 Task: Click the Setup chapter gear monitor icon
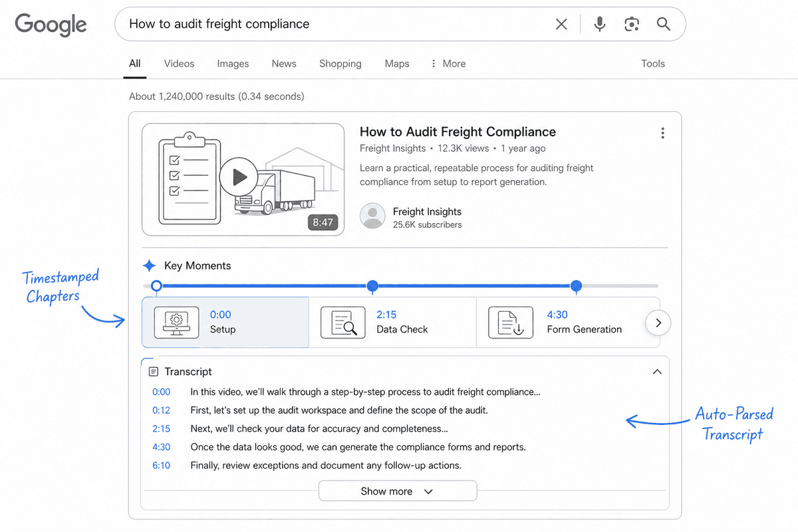(x=176, y=322)
